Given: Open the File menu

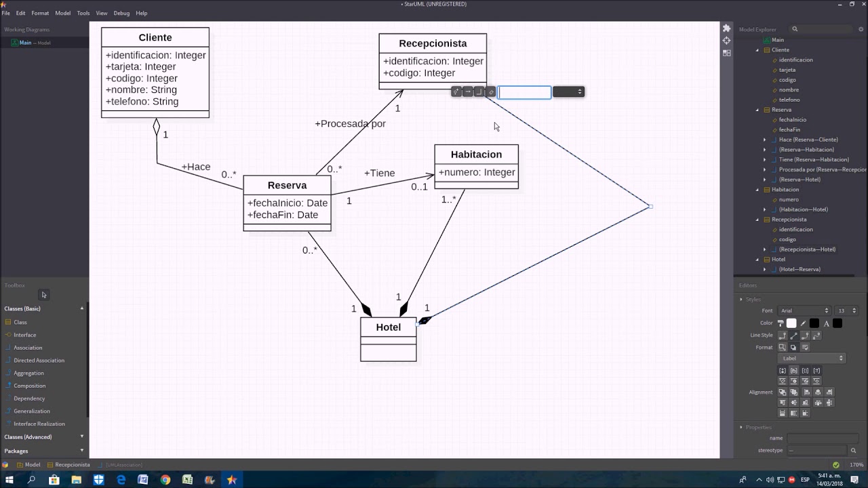Looking at the screenshot, I should tap(5, 13).
